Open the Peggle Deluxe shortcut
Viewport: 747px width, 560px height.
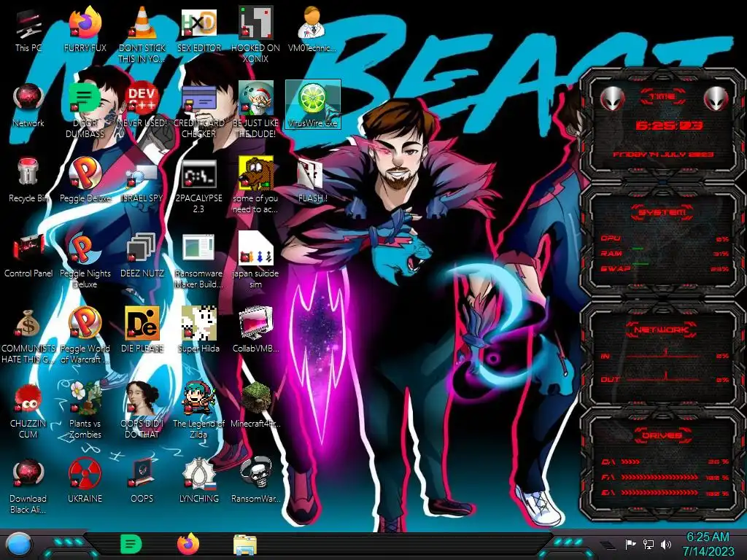coord(85,180)
